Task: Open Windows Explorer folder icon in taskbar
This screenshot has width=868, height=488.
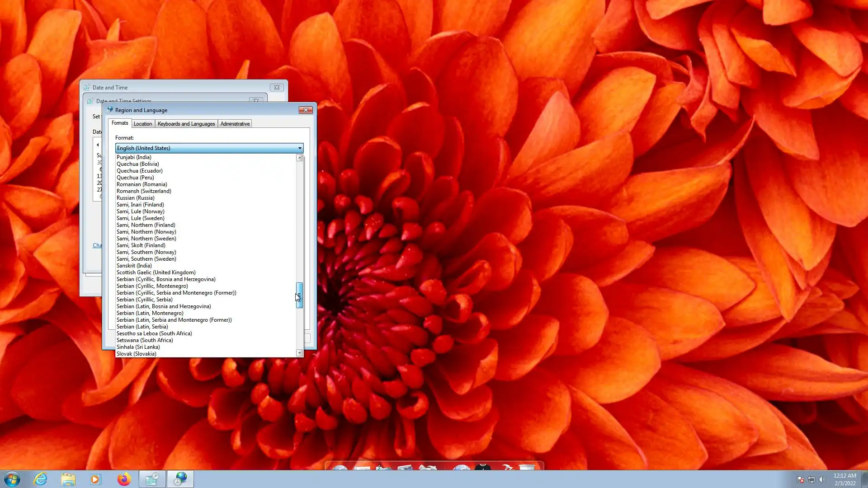Action: pyautogui.click(x=68, y=479)
